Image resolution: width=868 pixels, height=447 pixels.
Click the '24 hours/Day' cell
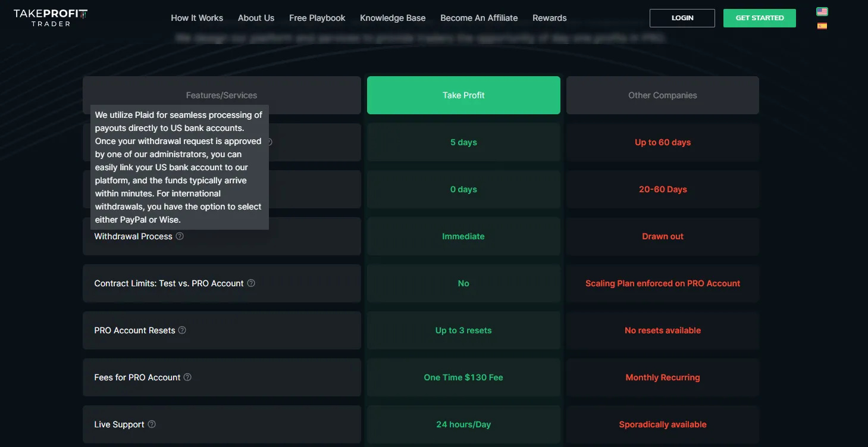click(463, 424)
